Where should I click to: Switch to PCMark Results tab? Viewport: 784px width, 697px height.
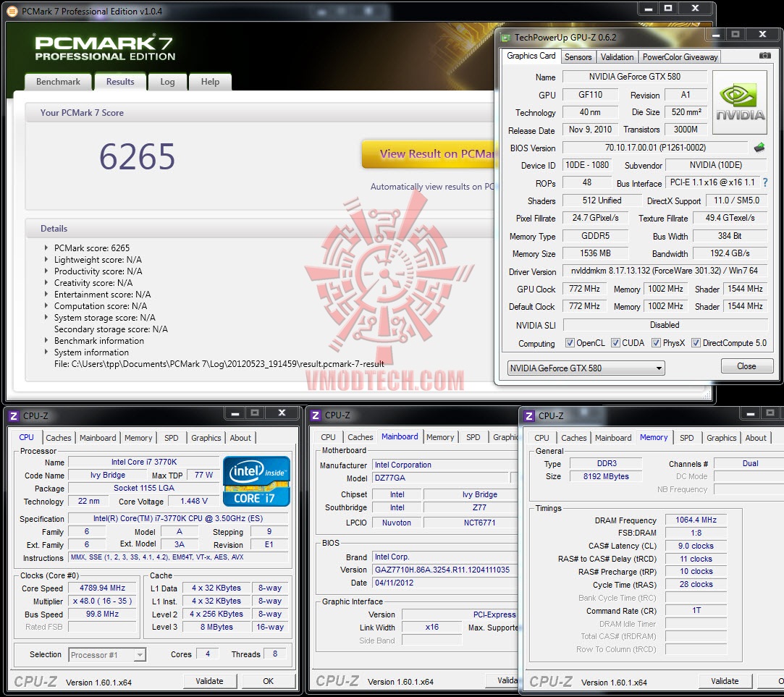coord(120,82)
